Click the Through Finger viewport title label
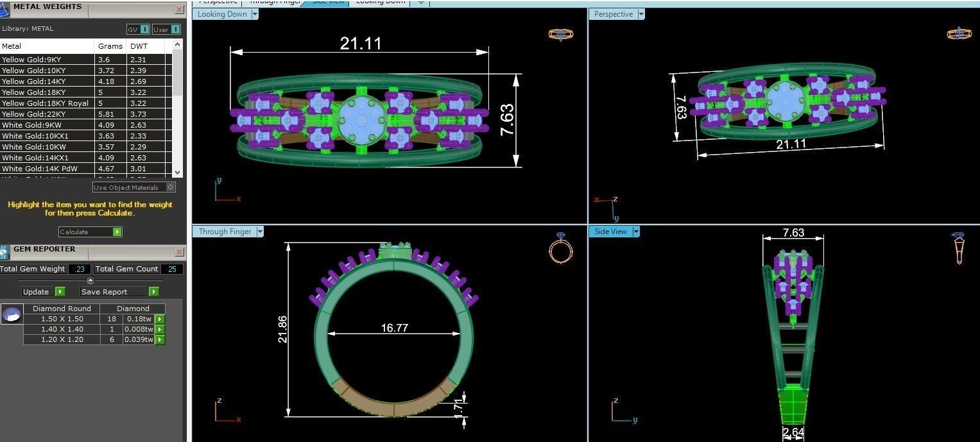The image size is (980, 442). click(225, 232)
